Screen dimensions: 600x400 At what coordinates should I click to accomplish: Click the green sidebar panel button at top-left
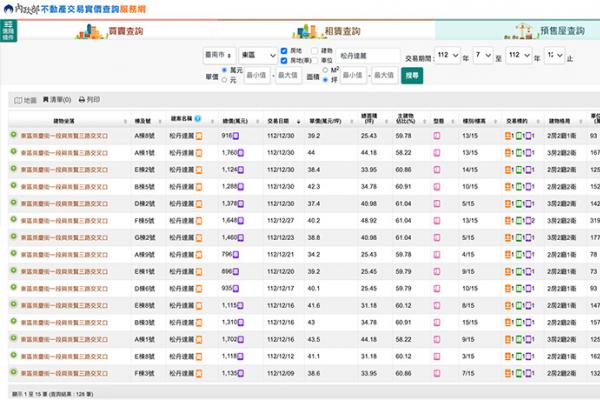[8, 31]
